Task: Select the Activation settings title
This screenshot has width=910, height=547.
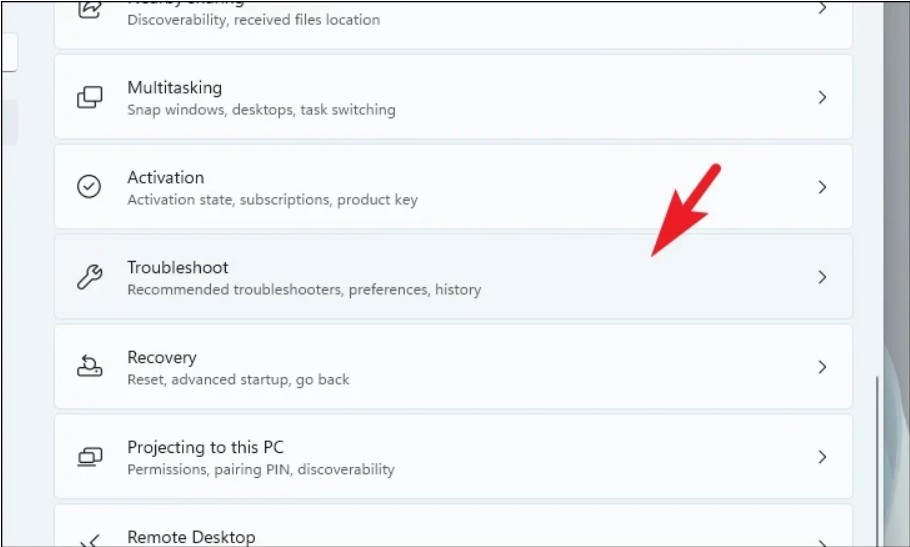Action: coord(165,178)
